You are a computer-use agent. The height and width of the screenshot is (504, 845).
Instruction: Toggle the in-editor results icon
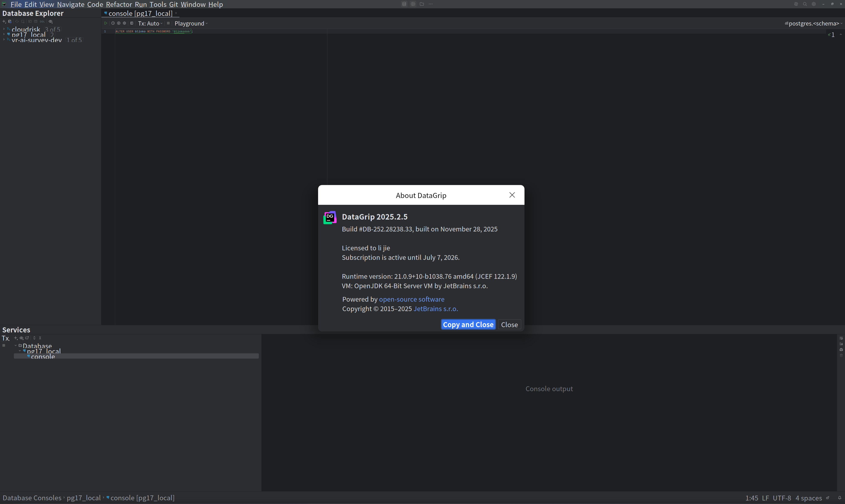point(132,23)
